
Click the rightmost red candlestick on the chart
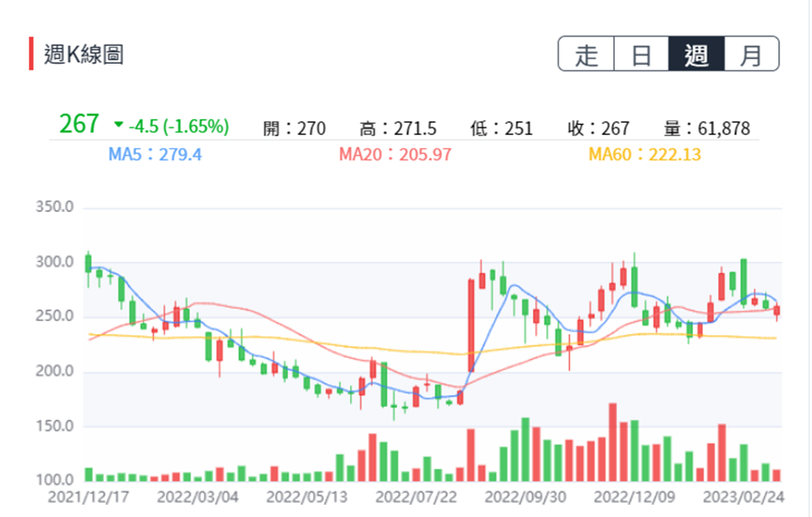pyautogui.click(x=776, y=311)
